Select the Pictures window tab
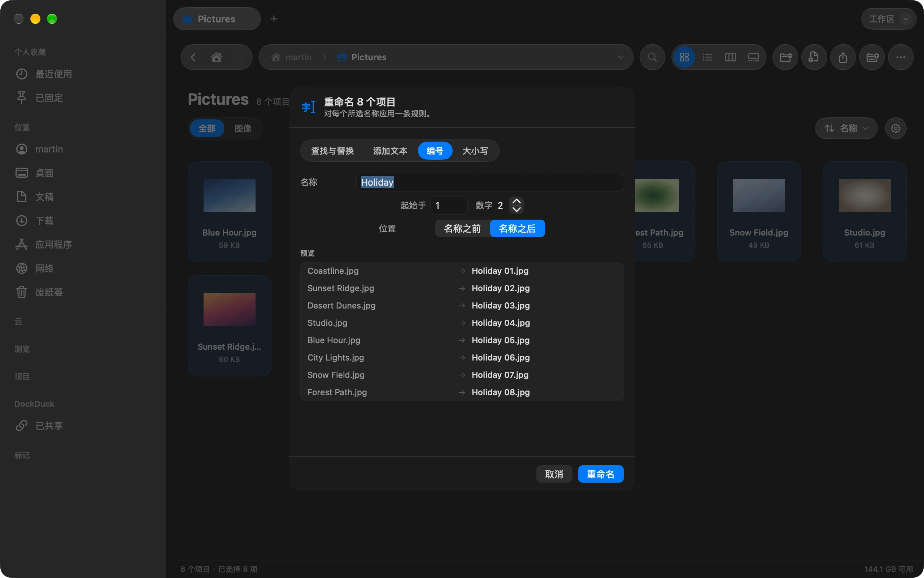 pyautogui.click(x=217, y=19)
